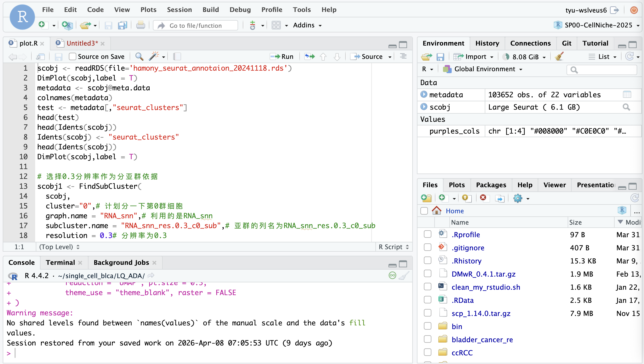Image resolution: width=644 pixels, height=364 pixels.
Task: Open the scp_1.14.0.tar.gz file link
Action: click(481, 313)
